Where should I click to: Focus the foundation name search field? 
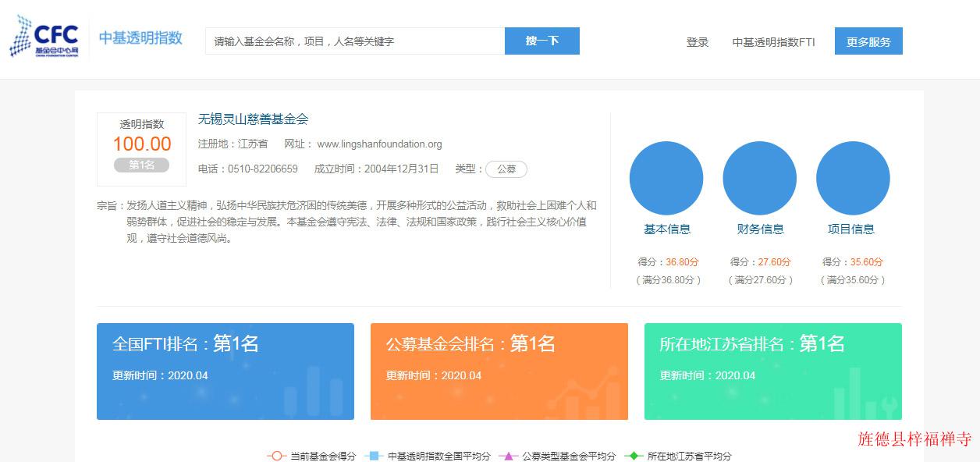click(355, 41)
